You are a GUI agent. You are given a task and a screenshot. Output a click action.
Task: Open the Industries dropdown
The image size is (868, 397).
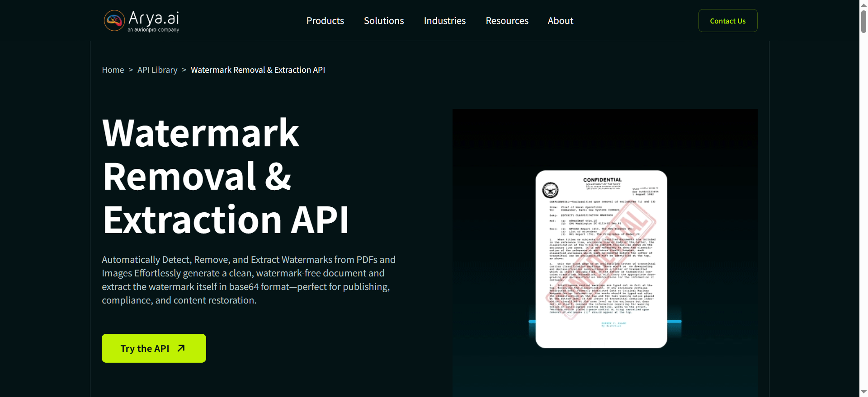(444, 21)
